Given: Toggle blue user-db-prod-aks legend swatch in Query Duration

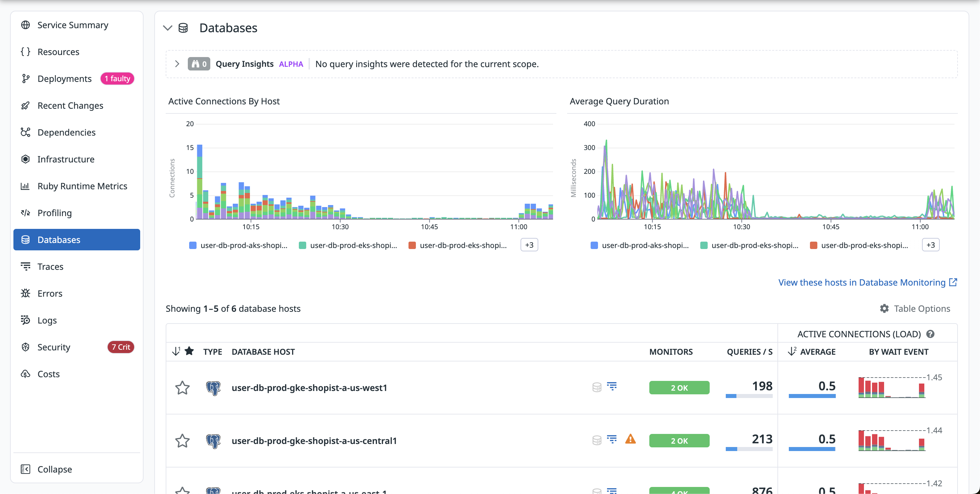Looking at the screenshot, I should pyautogui.click(x=594, y=245).
